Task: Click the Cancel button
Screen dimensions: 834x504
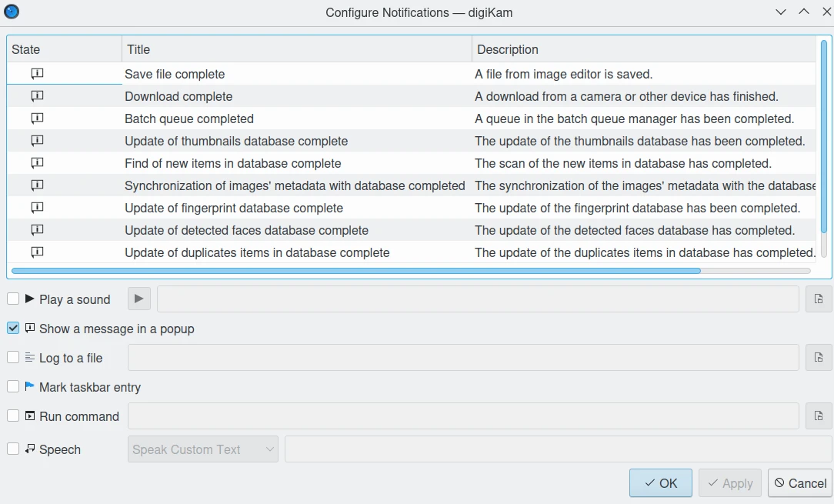Action: (800, 482)
